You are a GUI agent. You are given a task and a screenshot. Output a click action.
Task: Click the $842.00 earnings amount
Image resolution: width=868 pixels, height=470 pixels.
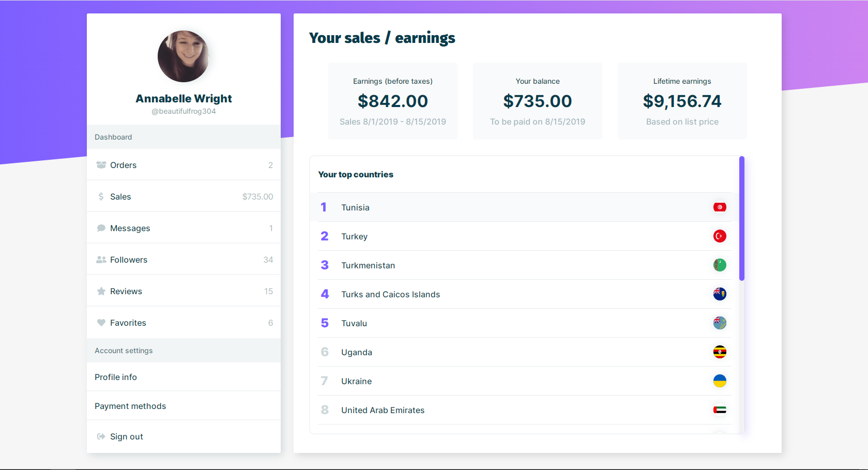point(393,101)
